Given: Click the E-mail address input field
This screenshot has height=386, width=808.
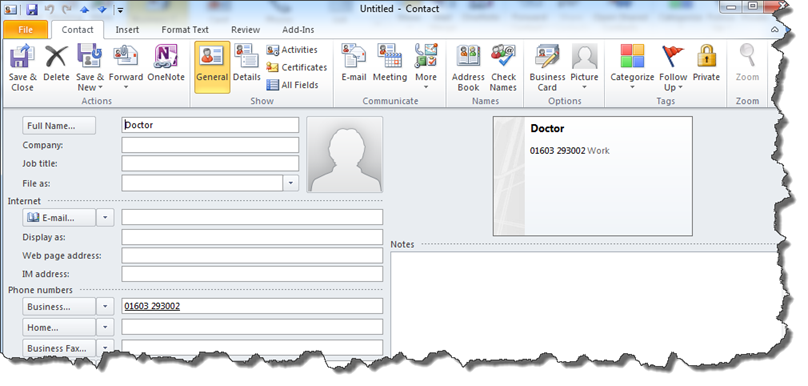Looking at the screenshot, I should click(x=252, y=217).
